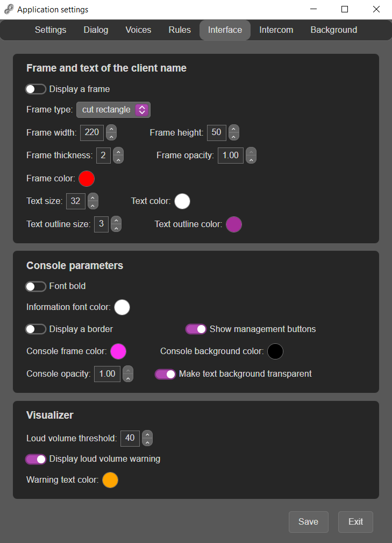Click the Save button
The image size is (392, 543).
(x=308, y=521)
